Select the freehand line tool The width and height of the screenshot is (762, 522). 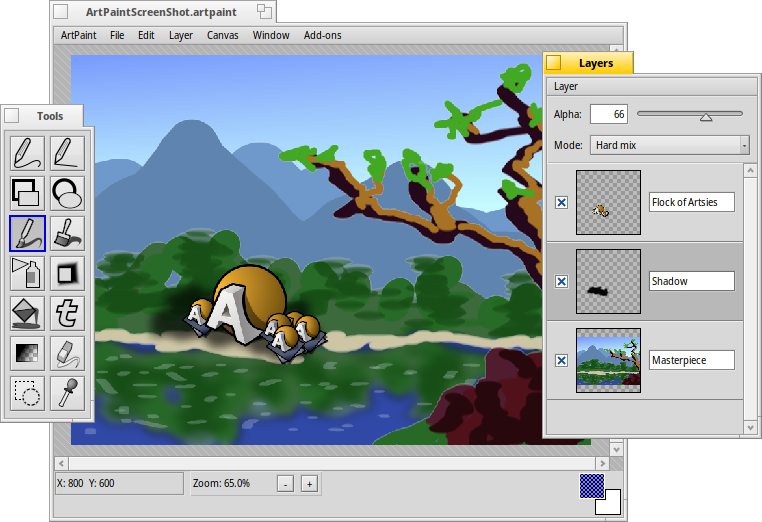pyautogui.click(x=27, y=153)
